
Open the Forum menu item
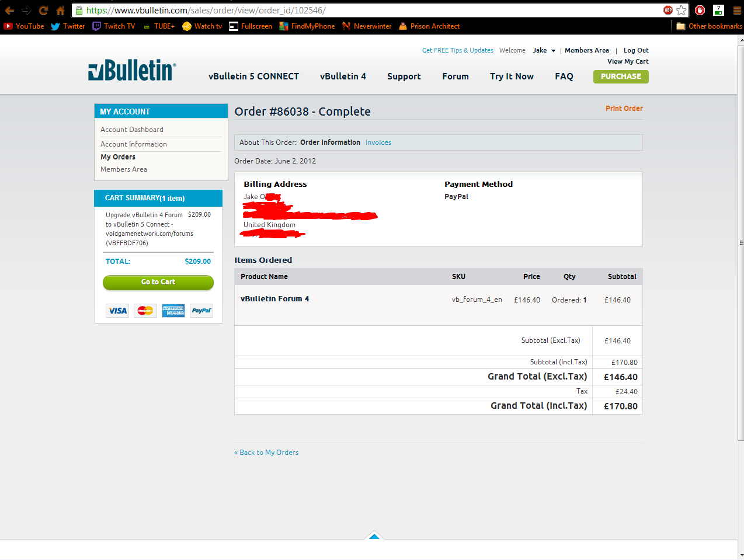click(455, 76)
